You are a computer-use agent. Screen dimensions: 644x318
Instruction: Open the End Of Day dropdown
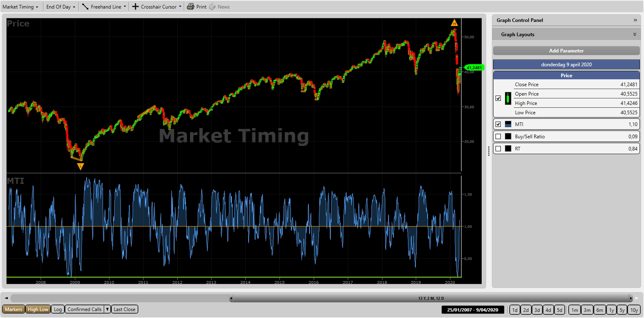pyautogui.click(x=61, y=7)
